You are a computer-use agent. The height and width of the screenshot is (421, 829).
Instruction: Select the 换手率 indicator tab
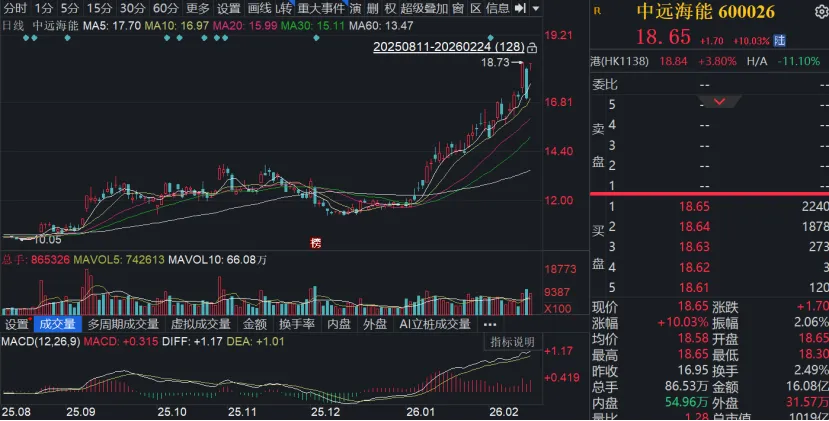tap(297, 324)
